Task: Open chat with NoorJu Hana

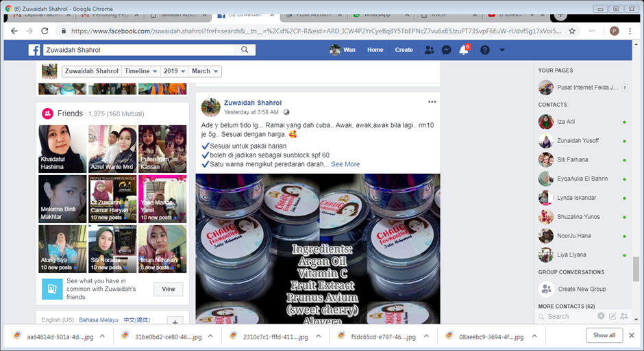Action: coord(582,236)
